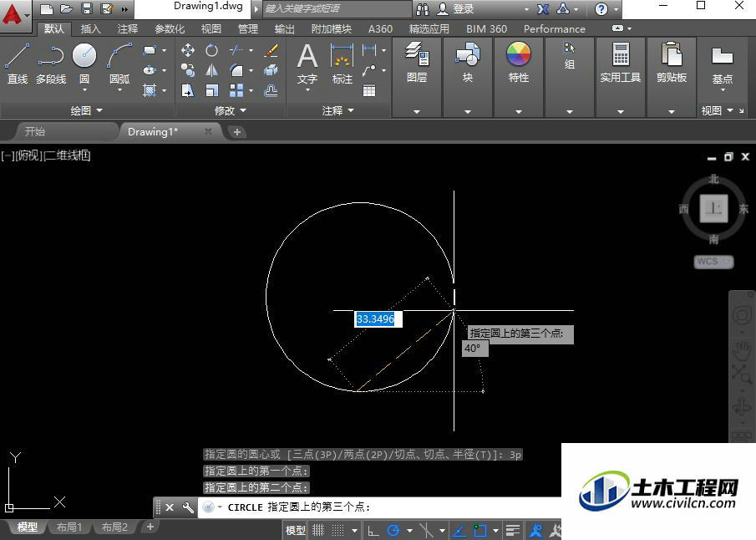
Task: Toggle isometric drafting in status bar
Action: (x=426, y=530)
